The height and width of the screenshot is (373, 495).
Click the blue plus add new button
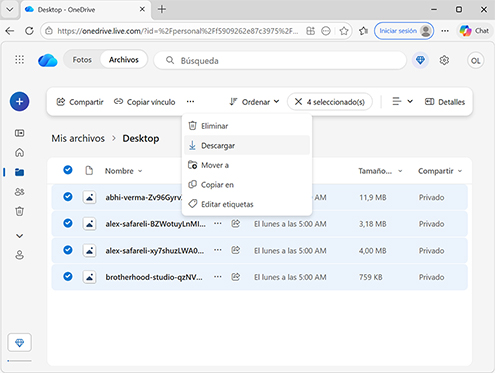(x=19, y=101)
